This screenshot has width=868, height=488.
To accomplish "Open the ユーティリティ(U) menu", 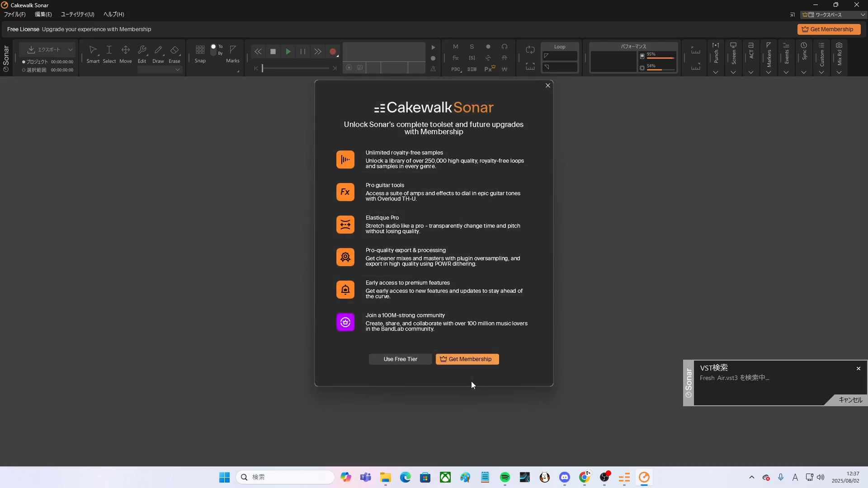I will point(78,14).
